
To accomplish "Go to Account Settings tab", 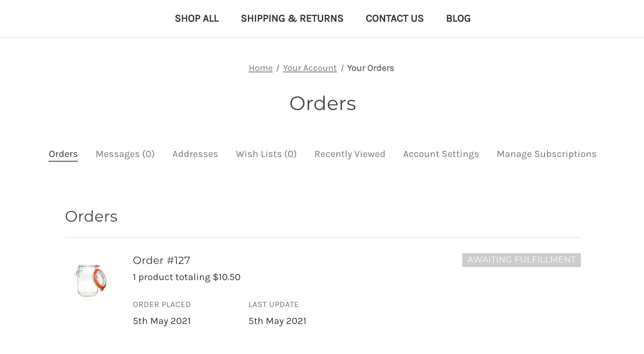I will point(441,154).
